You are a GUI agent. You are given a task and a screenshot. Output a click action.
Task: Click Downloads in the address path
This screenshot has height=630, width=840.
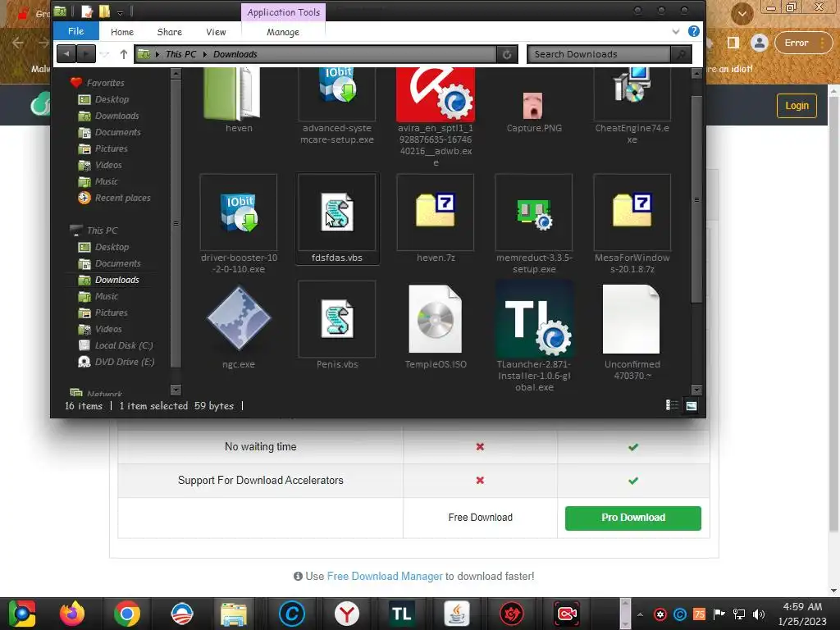235,54
